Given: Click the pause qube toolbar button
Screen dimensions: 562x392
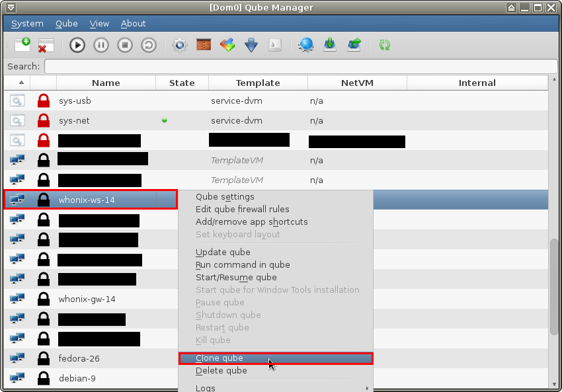Looking at the screenshot, I should click(101, 45).
